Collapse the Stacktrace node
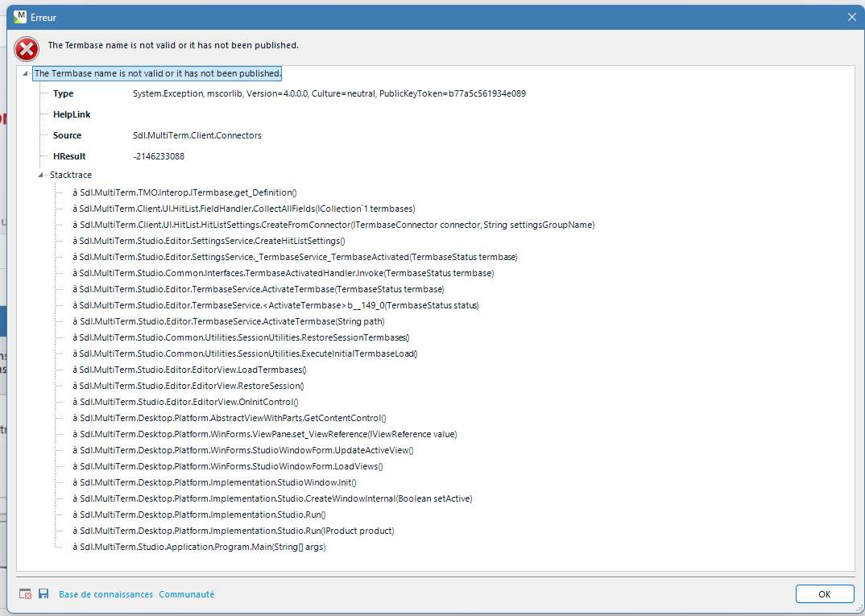This screenshot has width=865, height=616. (39, 175)
